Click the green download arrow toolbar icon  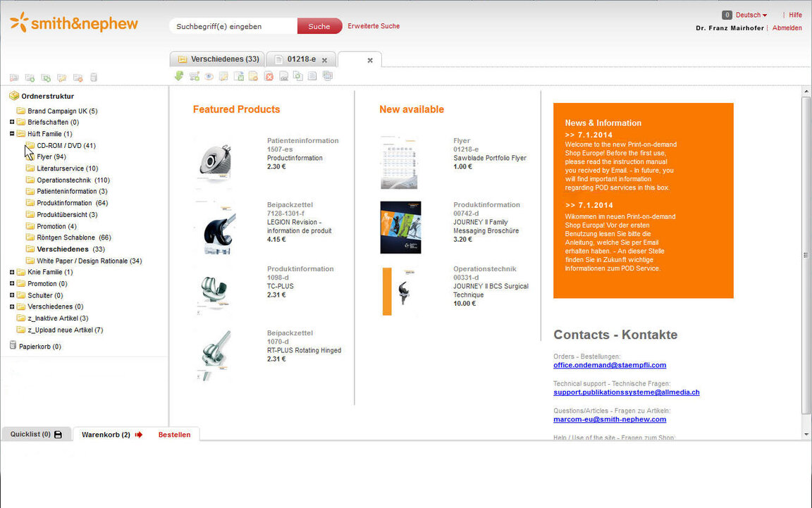click(x=179, y=76)
